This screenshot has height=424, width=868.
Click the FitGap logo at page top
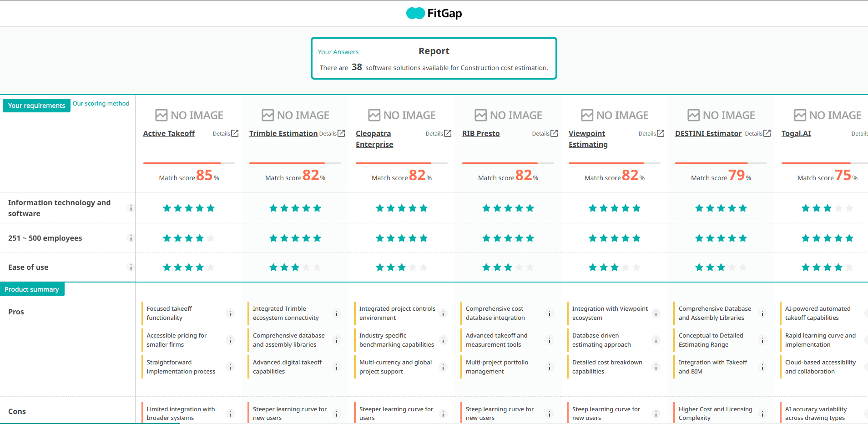pyautogui.click(x=433, y=13)
